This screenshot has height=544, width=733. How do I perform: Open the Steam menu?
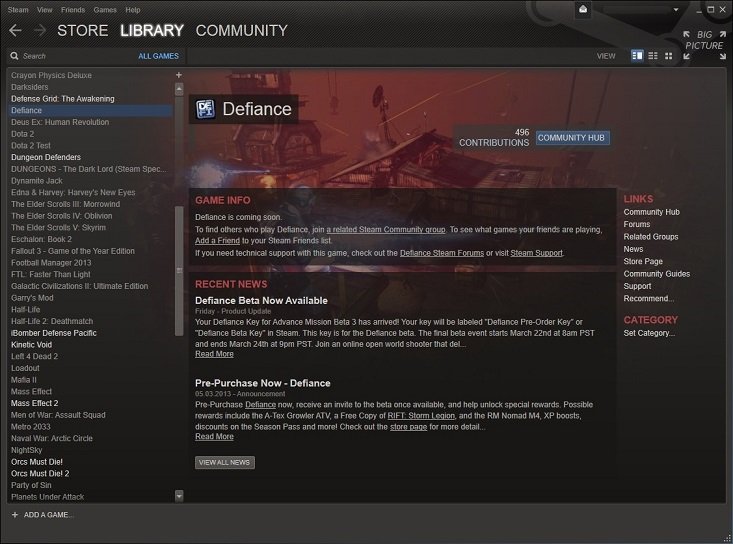18,9
